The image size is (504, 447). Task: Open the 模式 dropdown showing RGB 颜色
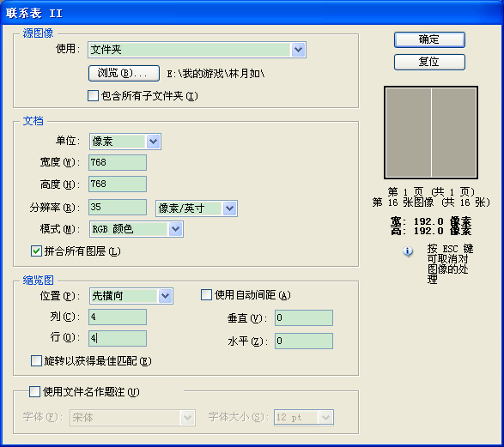tap(137, 229)
